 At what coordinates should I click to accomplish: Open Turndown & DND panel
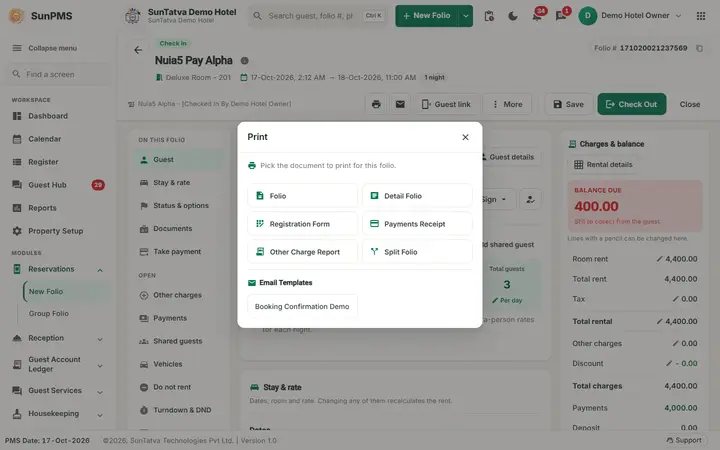[x=179, y=410]
